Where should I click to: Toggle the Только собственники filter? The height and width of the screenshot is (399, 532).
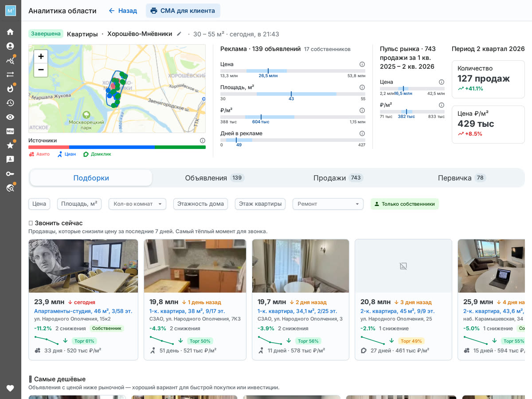[405, 204]
